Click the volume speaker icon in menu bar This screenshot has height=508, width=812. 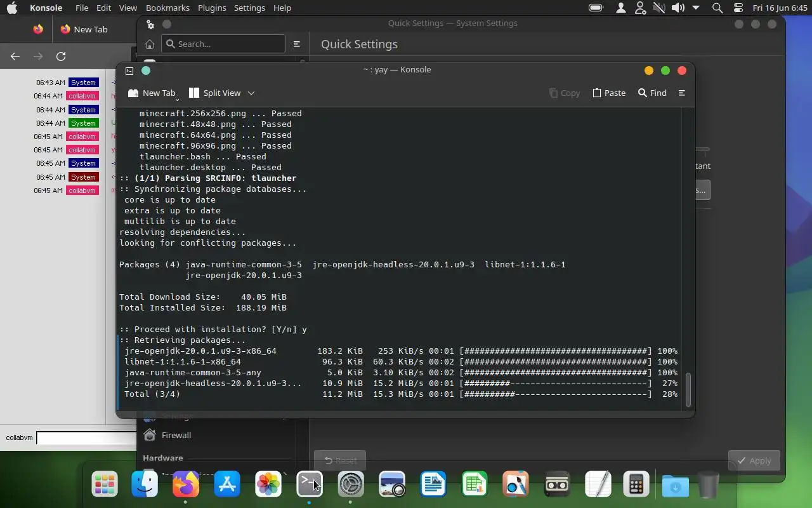(x=678, y=8)
